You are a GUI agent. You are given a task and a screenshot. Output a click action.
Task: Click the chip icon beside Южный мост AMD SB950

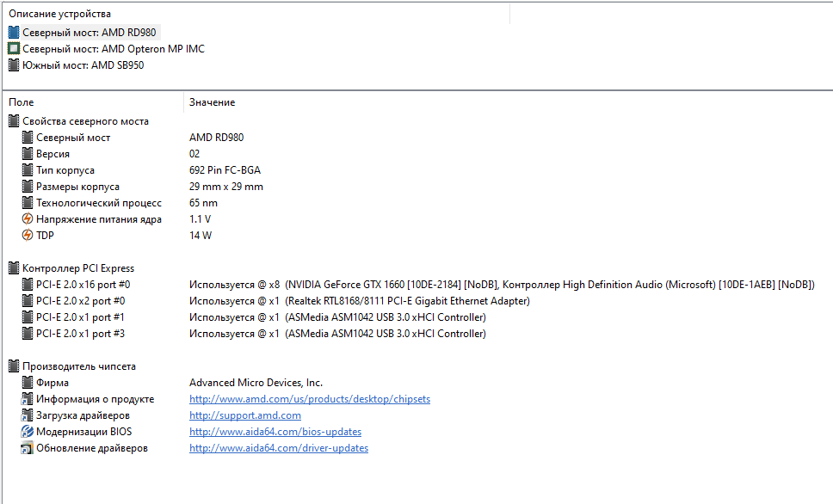pos(14,65)
